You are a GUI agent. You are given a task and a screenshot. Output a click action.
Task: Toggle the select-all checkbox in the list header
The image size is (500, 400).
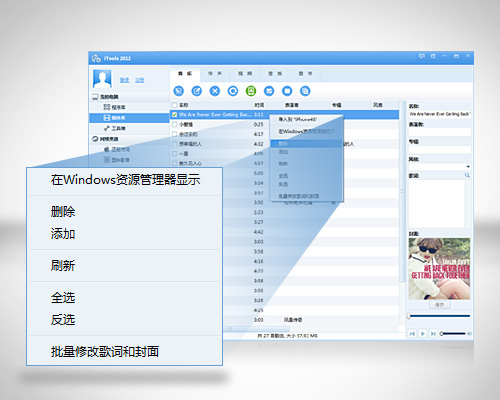pyautogui.click(x=174, y=105)
